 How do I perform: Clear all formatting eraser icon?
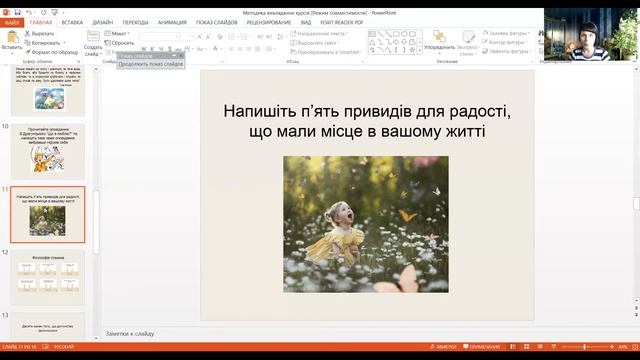[220, 37]
